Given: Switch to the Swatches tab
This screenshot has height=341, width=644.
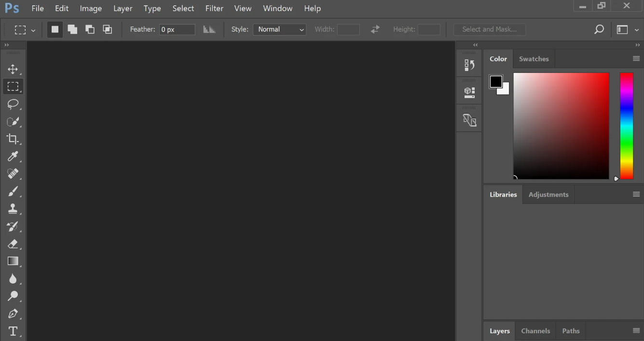Looking at the screenshot, I should click(x=534, y=58).
